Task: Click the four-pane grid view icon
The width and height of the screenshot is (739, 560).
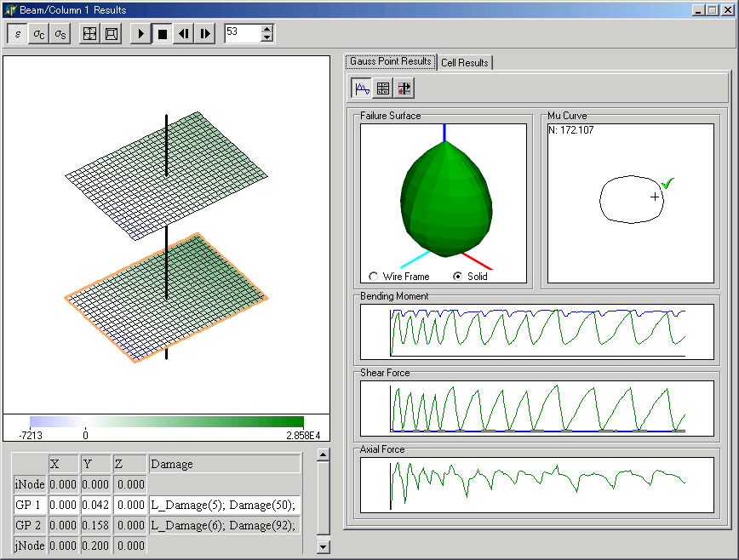Action: [89, 34]
